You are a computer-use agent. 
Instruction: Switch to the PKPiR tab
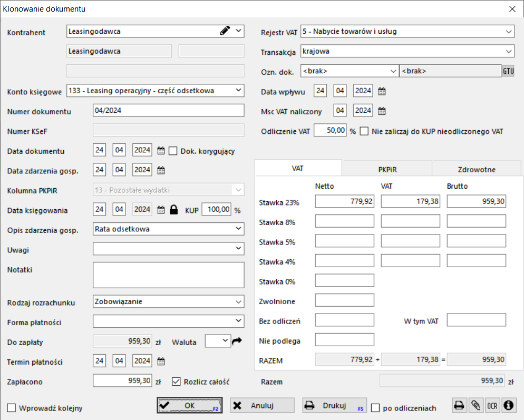click(387, 169)
